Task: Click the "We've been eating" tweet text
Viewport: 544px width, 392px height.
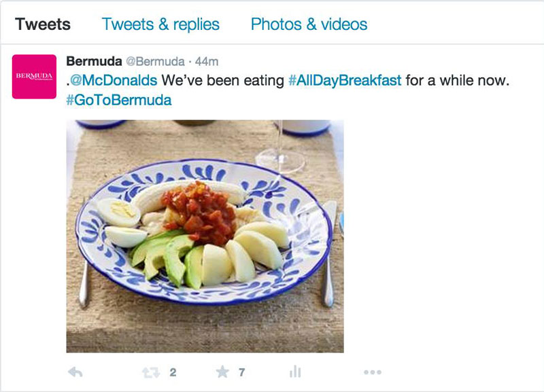Action: (x=222, y=80)
